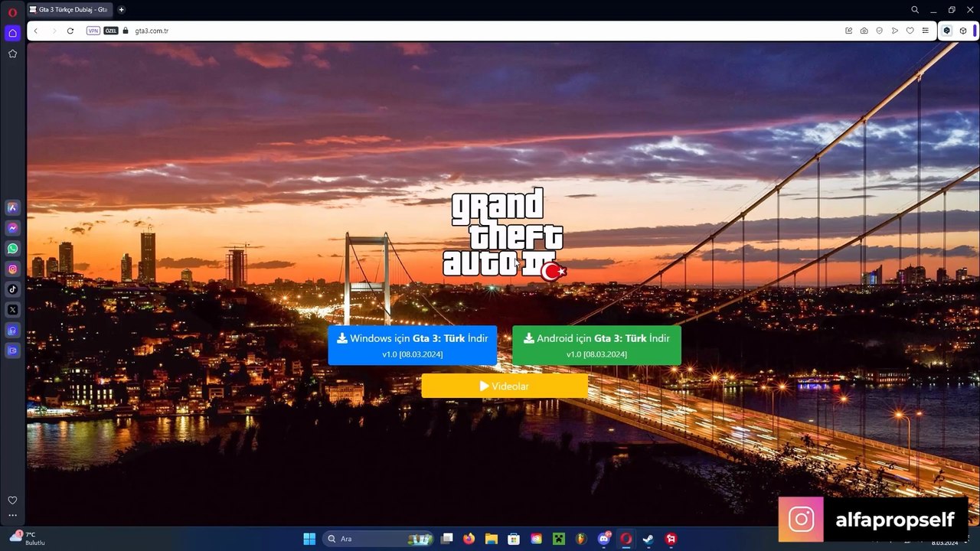
Task: Reload the gta3.com.tr page
Action: 70,31
